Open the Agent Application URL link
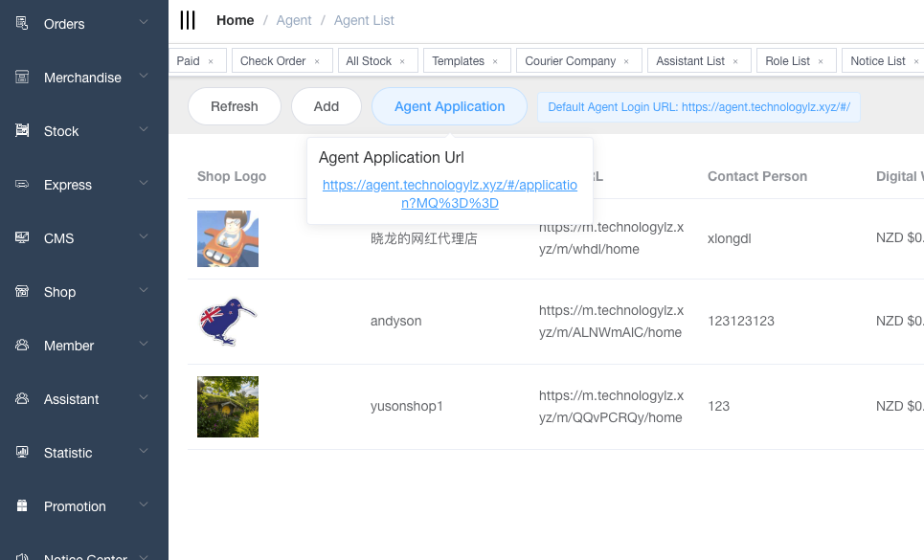 [449, 194]
